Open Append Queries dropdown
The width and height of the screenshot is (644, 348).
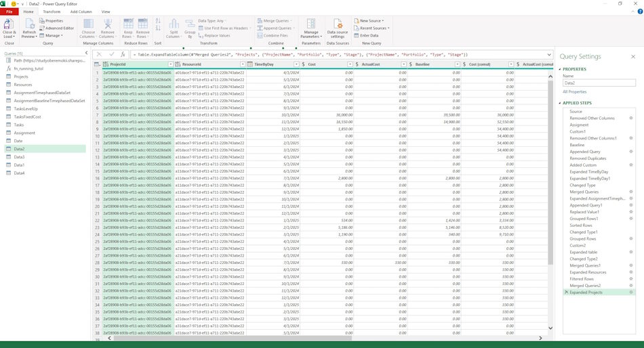pos(276,28)
